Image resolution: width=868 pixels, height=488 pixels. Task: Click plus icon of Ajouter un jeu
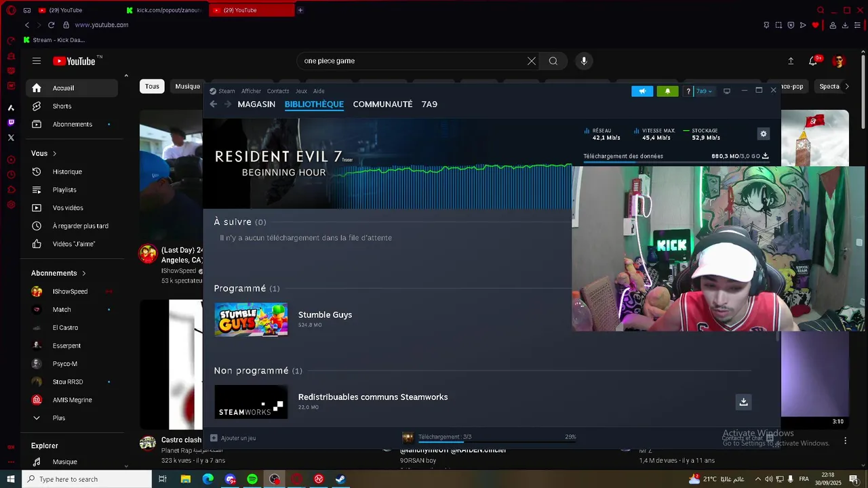point(214,438)
